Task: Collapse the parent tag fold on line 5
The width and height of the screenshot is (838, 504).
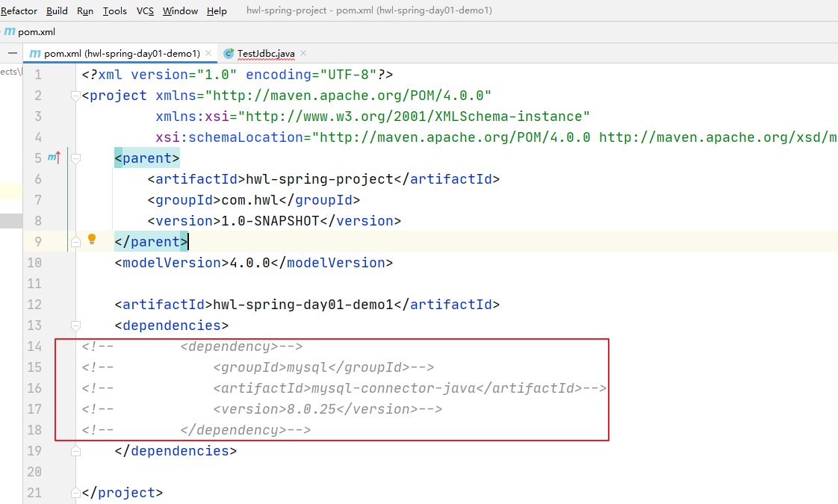Action: tap(75, 158)
